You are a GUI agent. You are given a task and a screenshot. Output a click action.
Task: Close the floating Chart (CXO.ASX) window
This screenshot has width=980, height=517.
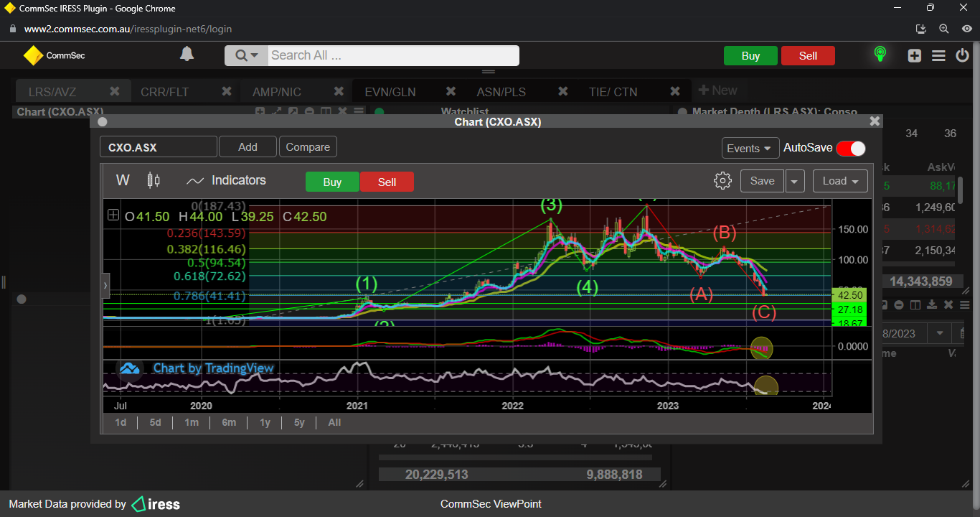point(875,121)
